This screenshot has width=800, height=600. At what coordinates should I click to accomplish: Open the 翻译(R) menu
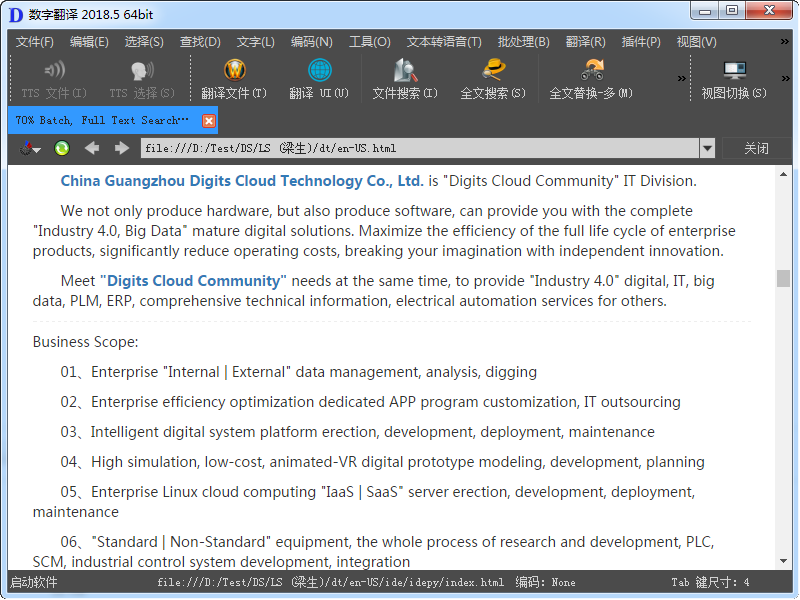pyautogui.click(x=585, y=41)
